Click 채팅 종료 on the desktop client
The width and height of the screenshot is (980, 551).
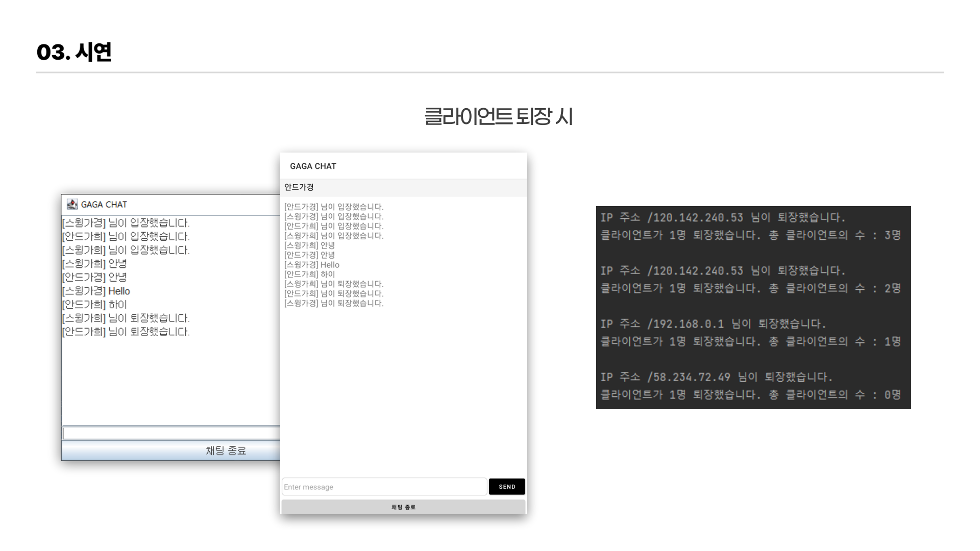[226, 450]
